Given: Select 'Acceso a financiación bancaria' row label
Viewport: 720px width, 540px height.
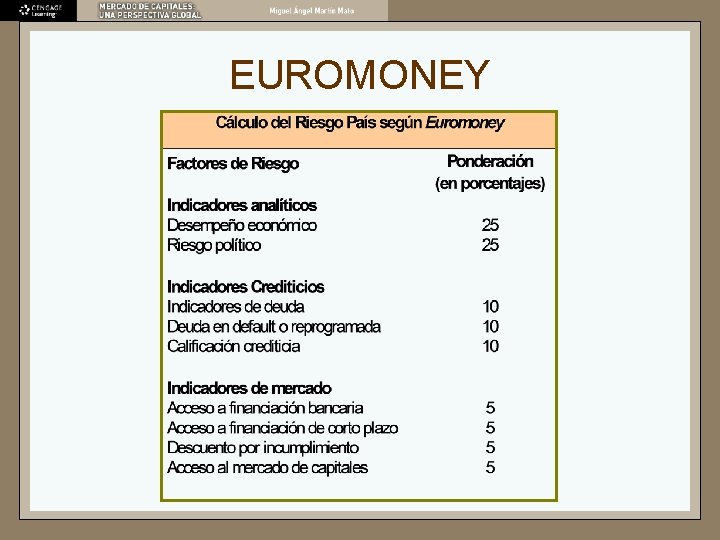Looking at the screenshot, I should pos(265,408).
